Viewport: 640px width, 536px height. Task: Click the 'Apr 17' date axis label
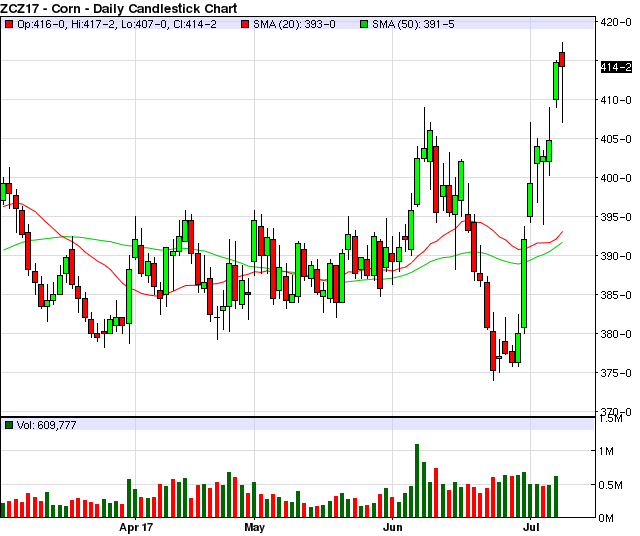[136, 527]
